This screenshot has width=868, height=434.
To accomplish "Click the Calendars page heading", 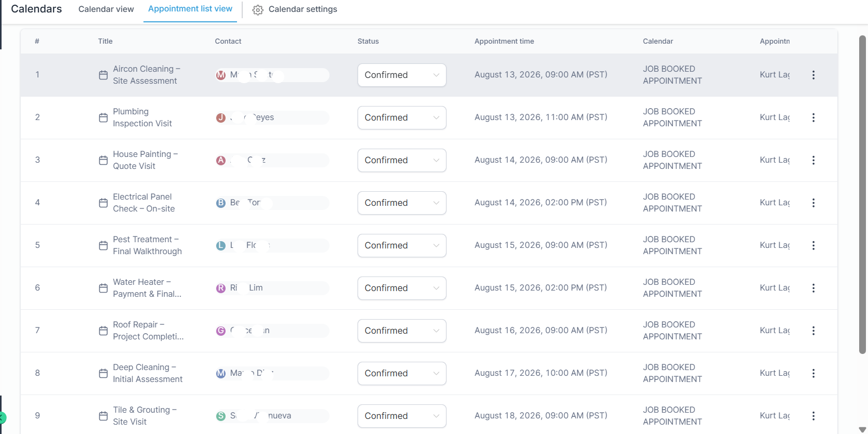I will pyautogui.click(x=36, y=9).
